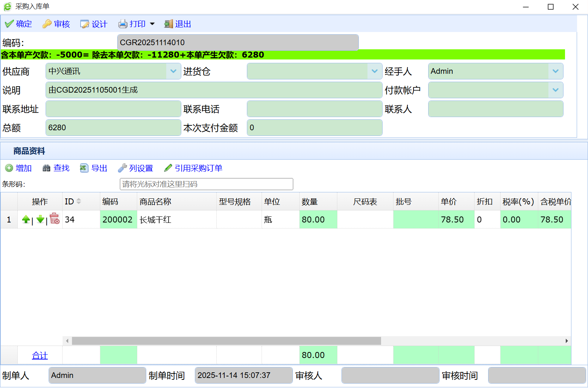Expand the 进货仓 warehouse dropdown
Viewport: 588px width, 390px height.
[375, 71]
